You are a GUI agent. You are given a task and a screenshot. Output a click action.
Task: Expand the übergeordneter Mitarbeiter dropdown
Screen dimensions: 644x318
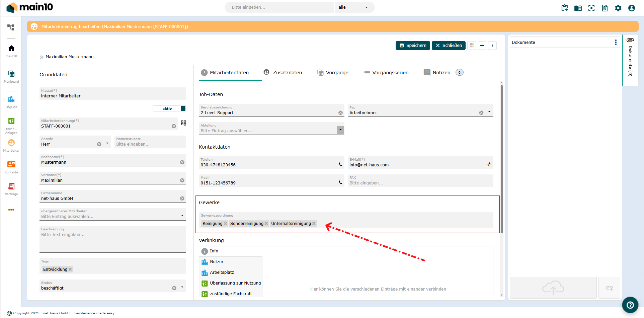[182, 216]
